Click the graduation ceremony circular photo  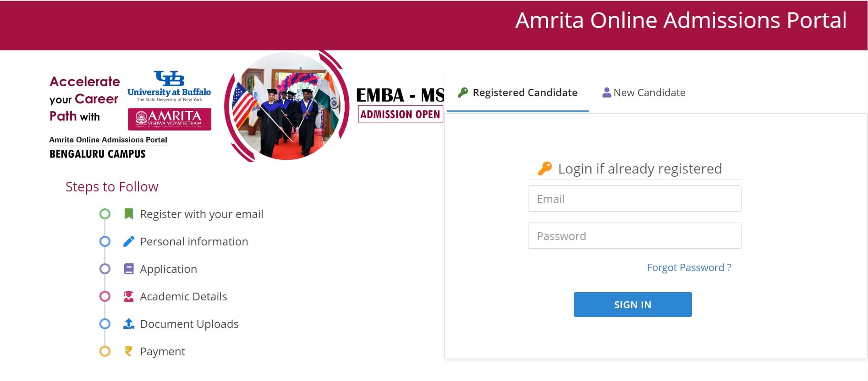(286, 106)
